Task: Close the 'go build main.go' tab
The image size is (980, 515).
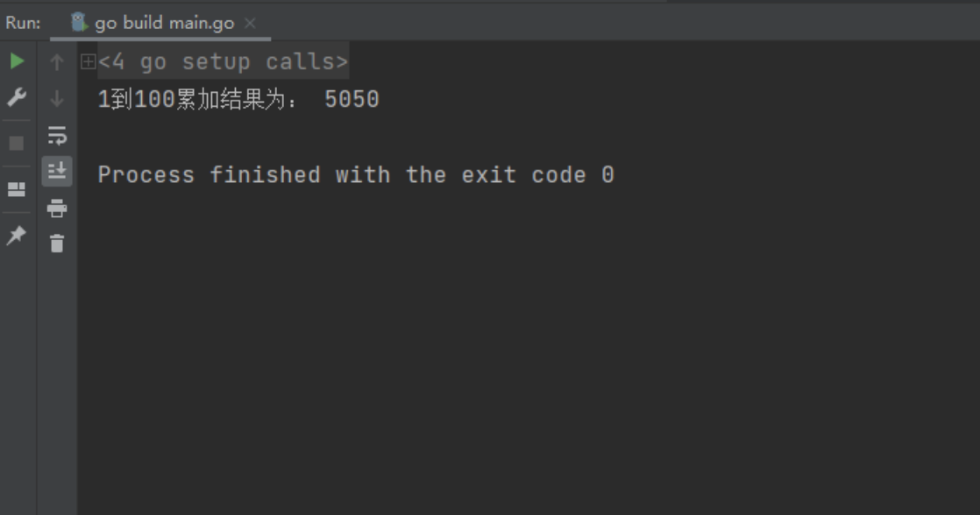Action: [250, 23]
